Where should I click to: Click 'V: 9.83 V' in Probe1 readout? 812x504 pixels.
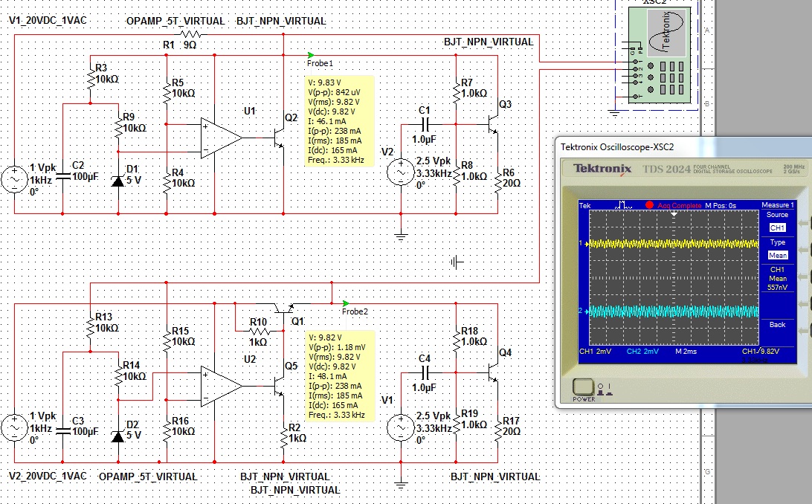tap(325, 83)
